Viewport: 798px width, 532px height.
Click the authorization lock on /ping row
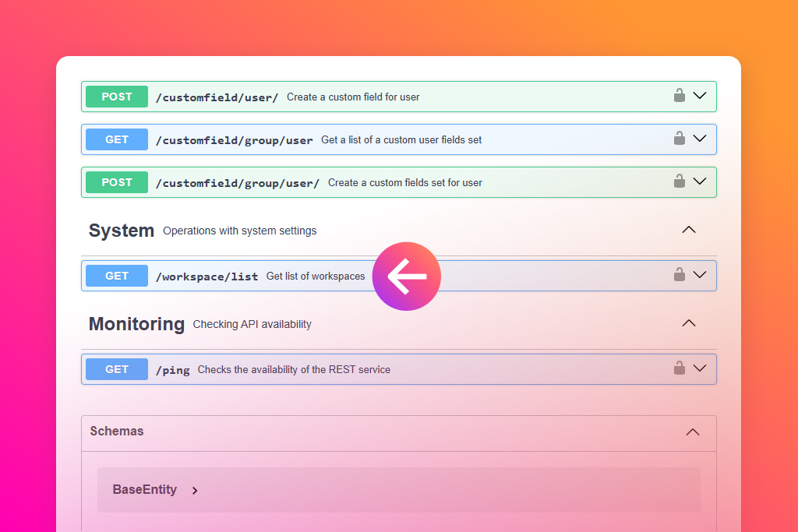680,368
